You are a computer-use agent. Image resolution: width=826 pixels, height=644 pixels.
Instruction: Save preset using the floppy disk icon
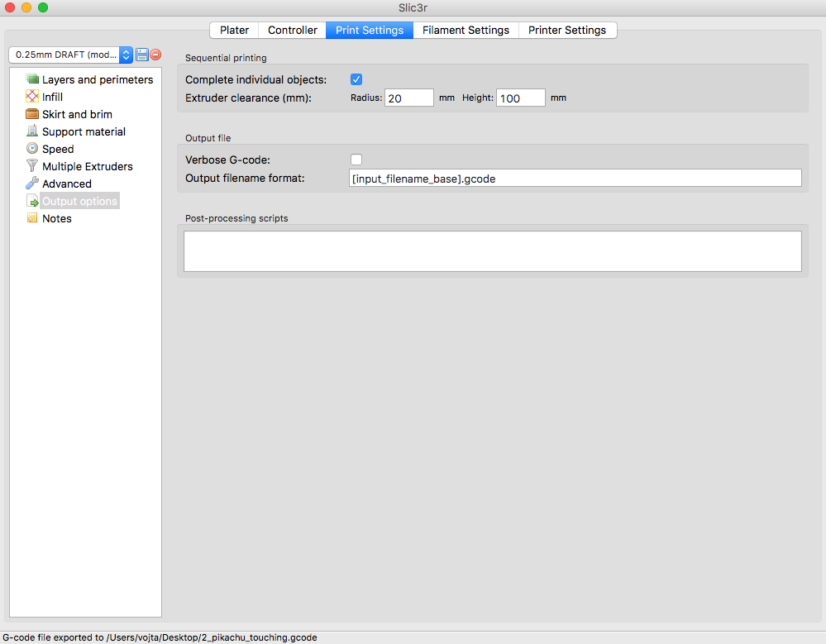(x=142, y=55)
